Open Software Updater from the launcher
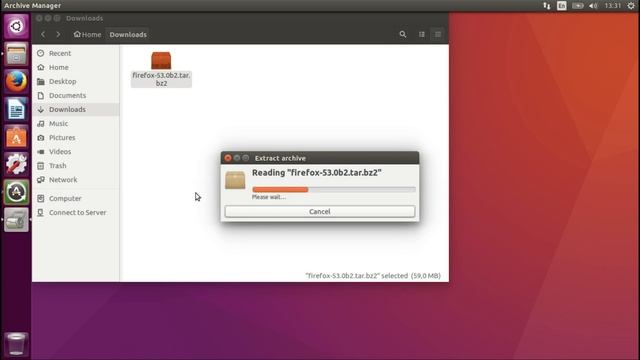This screenshot has width=640, height=360. pyautogui.click(x=16, y=192)
